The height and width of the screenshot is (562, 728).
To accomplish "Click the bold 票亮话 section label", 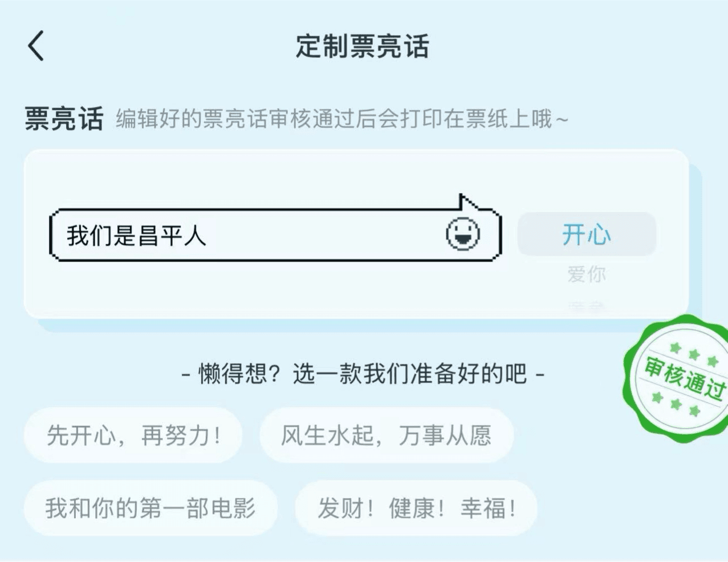I will click(x=64, y=119).
